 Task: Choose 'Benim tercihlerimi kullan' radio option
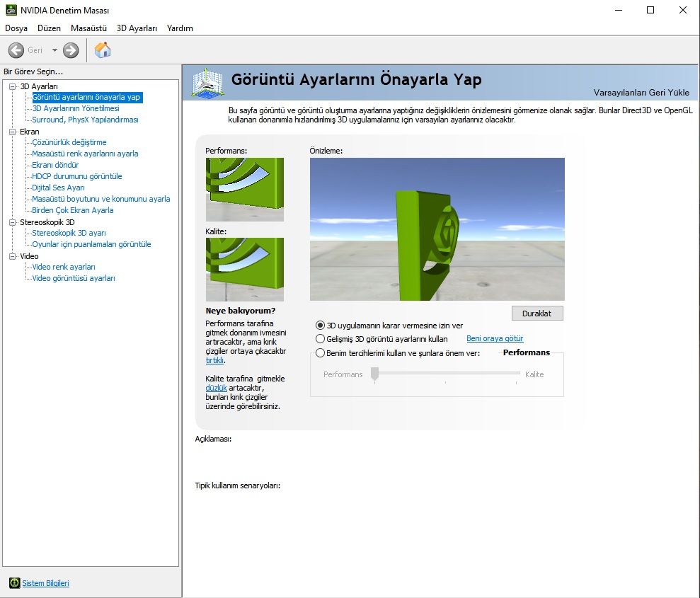pos(321,352)
